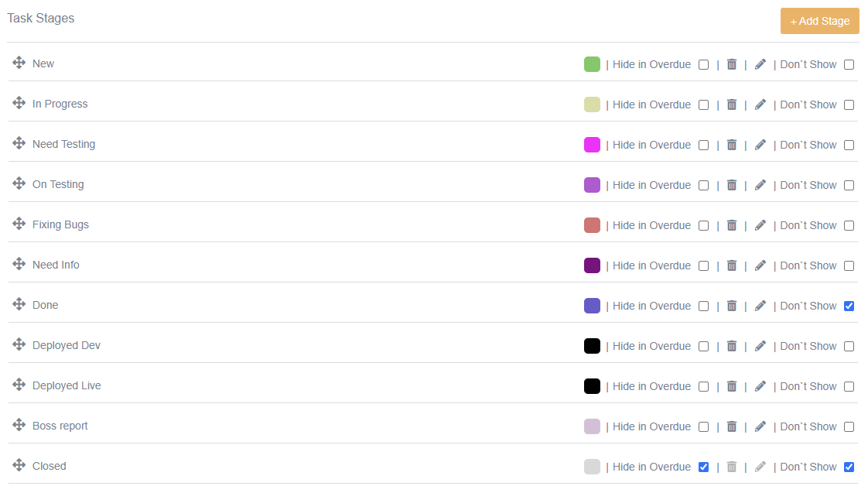This screenshot has width=868, height=493.
Task: Click the drag handle for Fixing Bugs
Action: click(19, 224)
